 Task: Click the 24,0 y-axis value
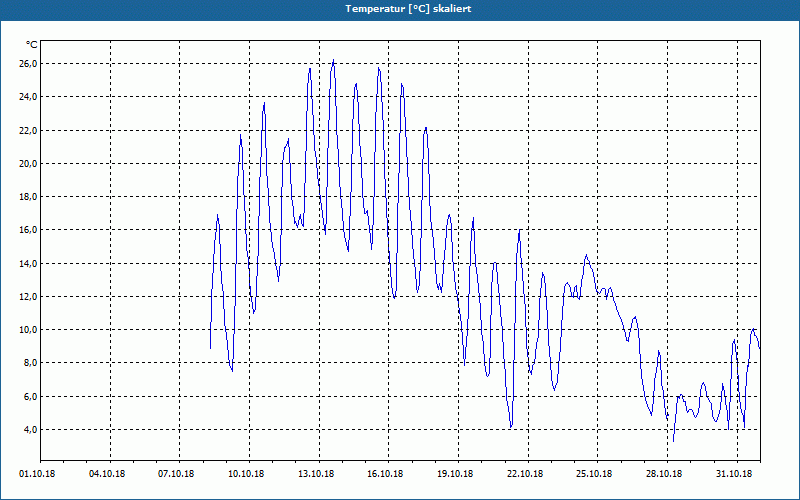point(28,97)
